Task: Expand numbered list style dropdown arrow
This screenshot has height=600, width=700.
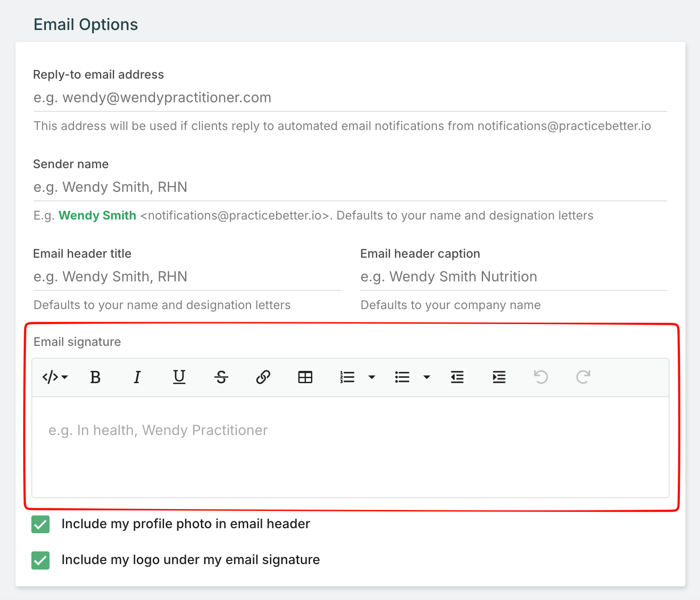Action: click(x=372, y=377)
